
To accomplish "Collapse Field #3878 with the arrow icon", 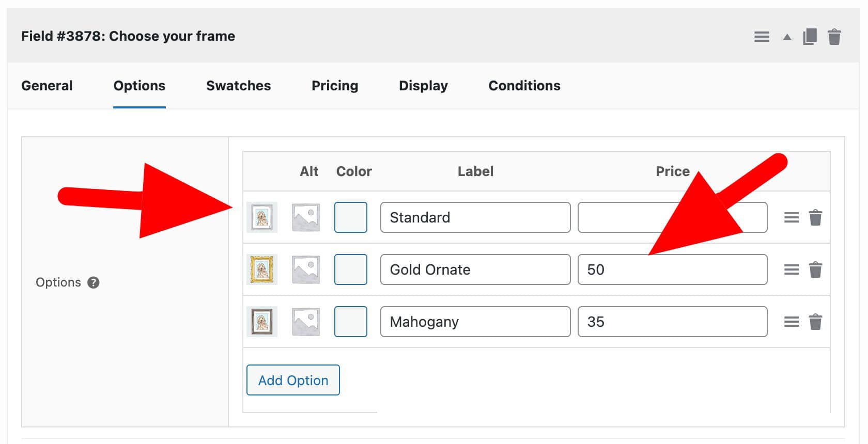I will point(787,36).
